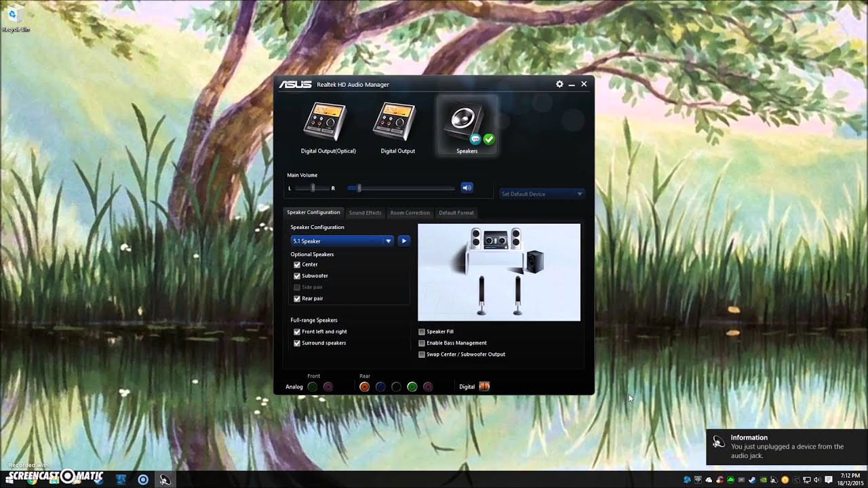This screenshot has height=488, width=868.
Task: Click the rear blue analog jack
Action: pos(380,387)
